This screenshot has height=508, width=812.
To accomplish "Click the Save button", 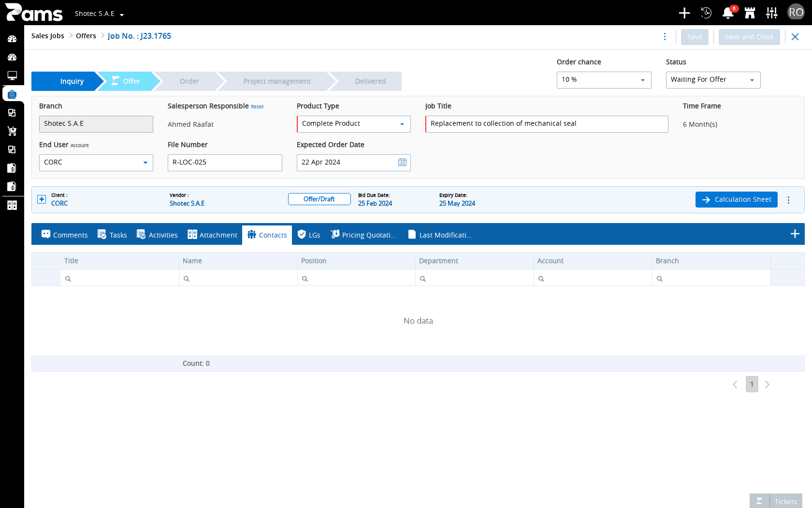I will point(695,37).
